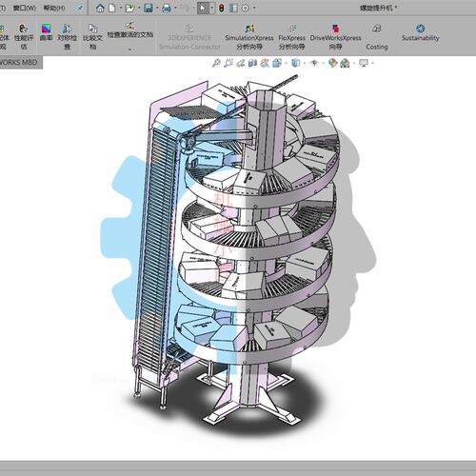Open File Properties icon beside the traffic light
This screenshot has width=476, height=476.
(233, 8)
